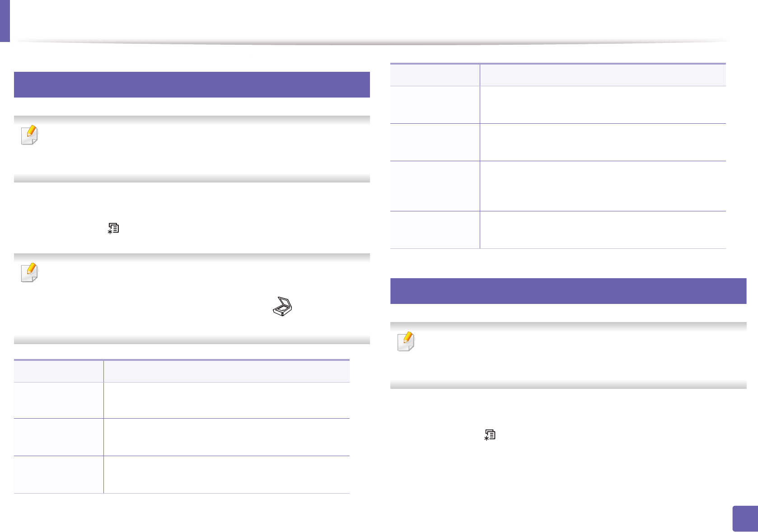758x532 pixels.
Task: Select the right purple section header bar
Action: 568,291
